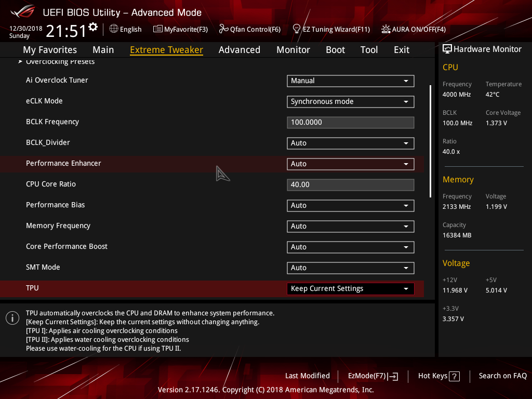This screenshot has height=399, width=532.
Task: Select the TPU row label
Action: coord(32,288)
